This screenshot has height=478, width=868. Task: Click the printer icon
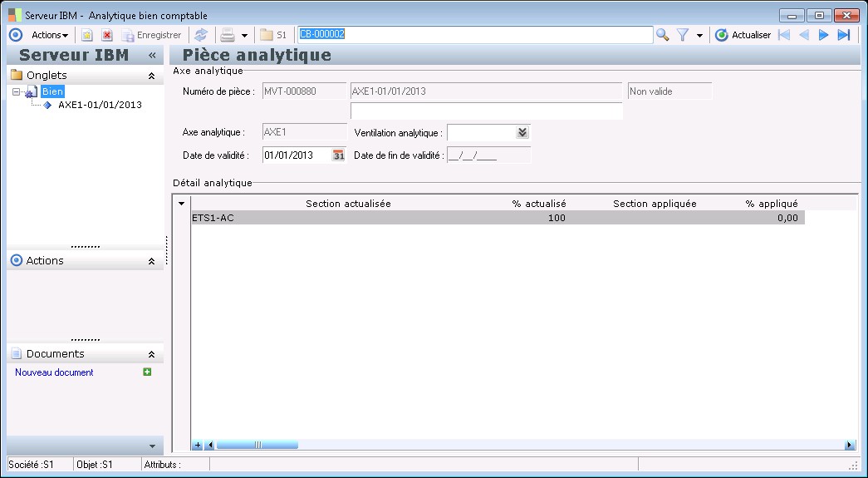click(x=228, y=35)
